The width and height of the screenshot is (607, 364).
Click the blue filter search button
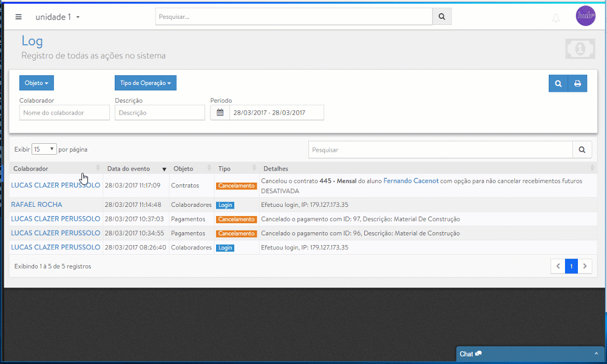coord(558,83)
